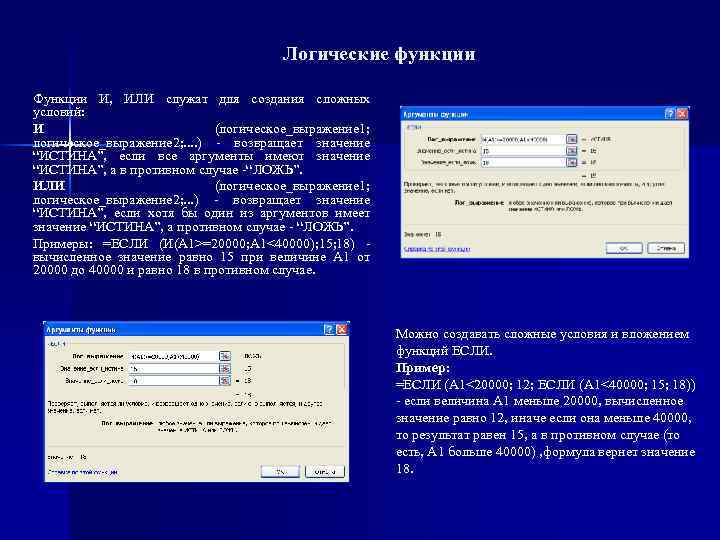Open help question mark in upper dialog title bar
This screenshot has width=720, height=540.
pyautogui.click(x=670, y=114)
